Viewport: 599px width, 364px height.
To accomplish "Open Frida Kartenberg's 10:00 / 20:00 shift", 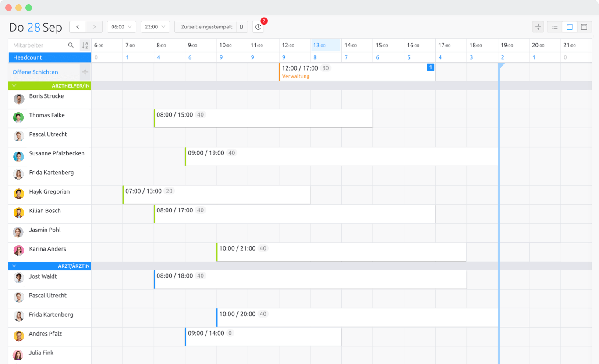I will click(x=358, y=318).
